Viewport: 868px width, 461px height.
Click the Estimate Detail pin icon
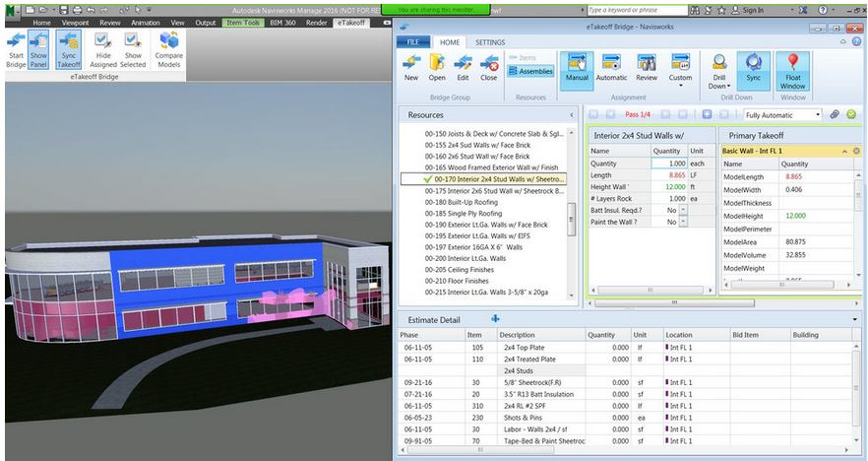tap(495, 319)
